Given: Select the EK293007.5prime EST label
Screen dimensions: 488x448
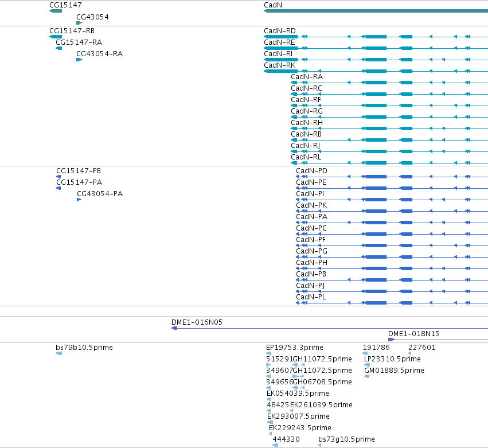Looking at the screenshot, I should tap(298, 417).
